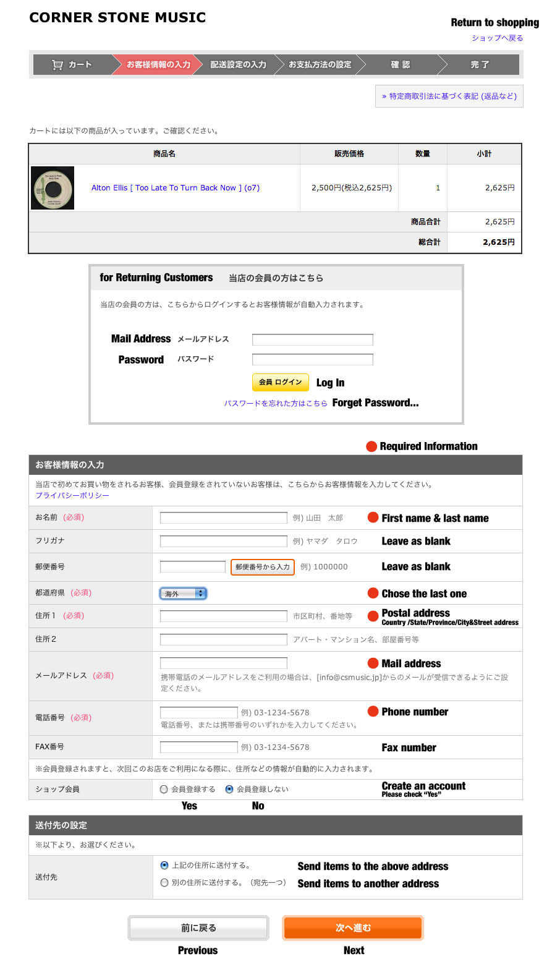Click the 会員ログイン button
Image resolution: width=560 pixels, height=962 pixels.
coord(281,383)
